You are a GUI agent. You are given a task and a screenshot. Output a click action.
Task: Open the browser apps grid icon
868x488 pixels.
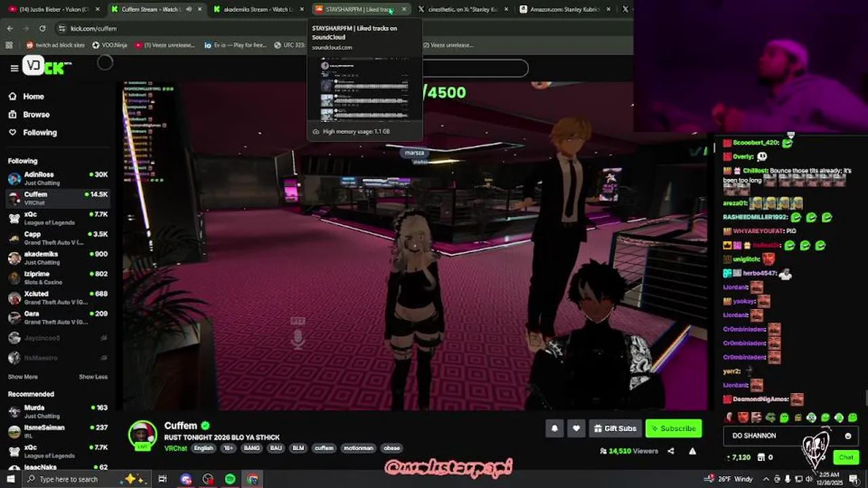9,45
